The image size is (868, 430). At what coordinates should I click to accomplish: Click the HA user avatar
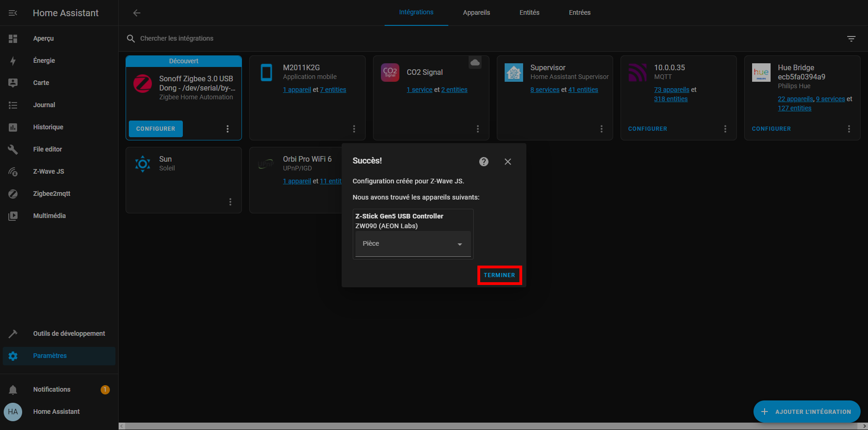click(x=13, y=412)
